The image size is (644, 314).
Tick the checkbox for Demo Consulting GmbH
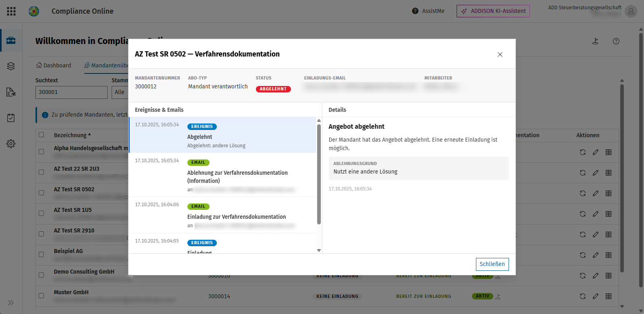(x=41, y=275)
